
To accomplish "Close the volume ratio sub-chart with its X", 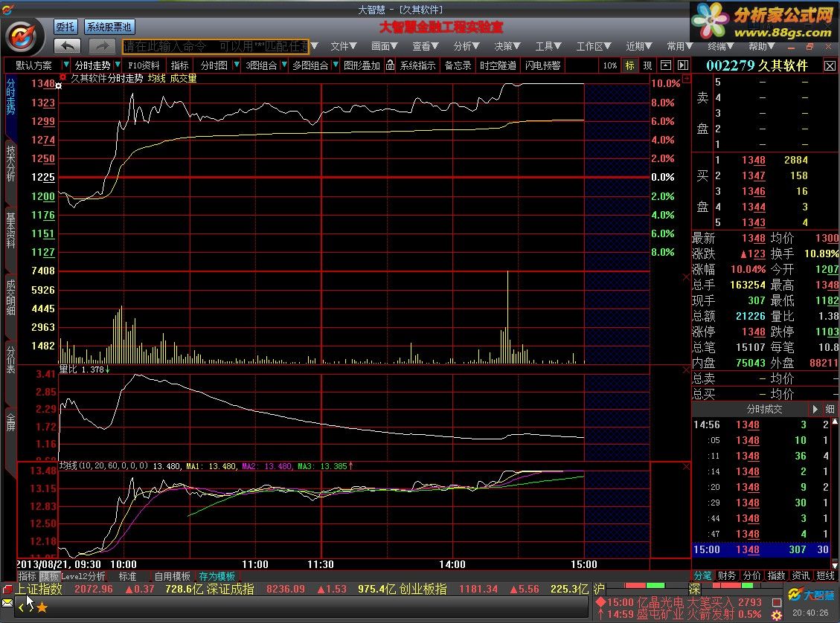I will click(686, 369).
